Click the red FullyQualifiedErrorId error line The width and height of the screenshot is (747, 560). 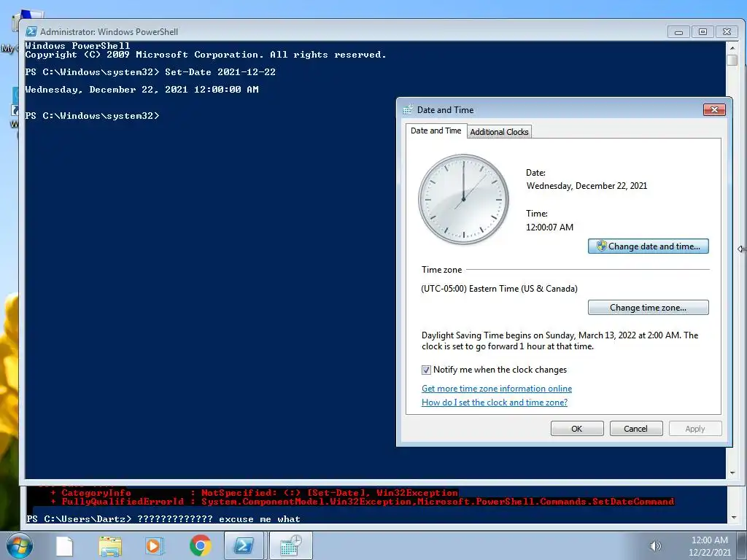click(x=362, y=502)
